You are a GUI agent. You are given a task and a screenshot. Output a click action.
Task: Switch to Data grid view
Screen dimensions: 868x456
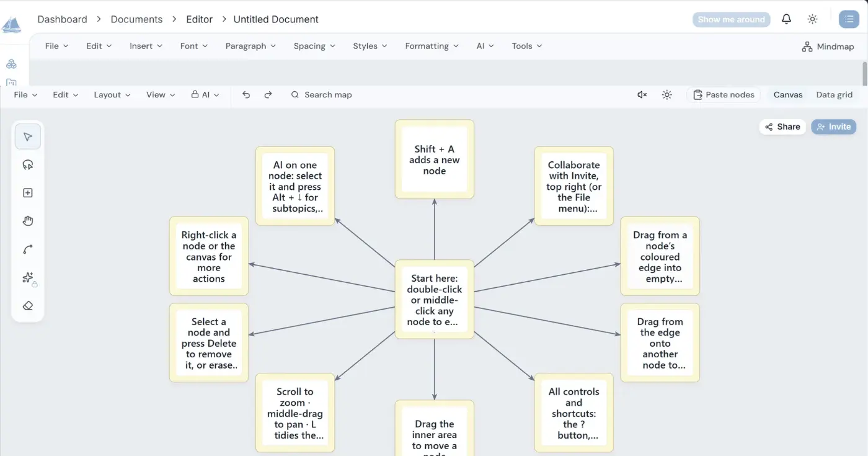pos(834,95)
